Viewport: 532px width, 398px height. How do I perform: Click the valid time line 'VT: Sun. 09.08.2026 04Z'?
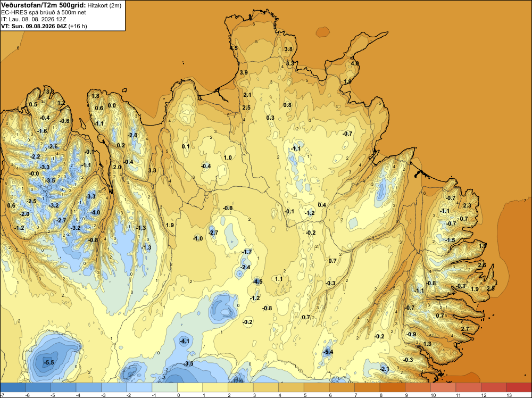[x=34, y=26]
